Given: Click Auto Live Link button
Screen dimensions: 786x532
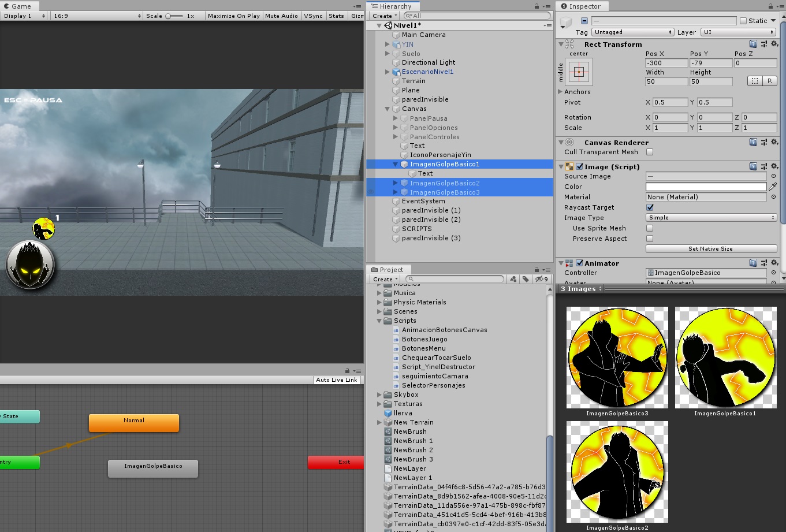Looking at the screenshot, I should (x=337, y=380).
